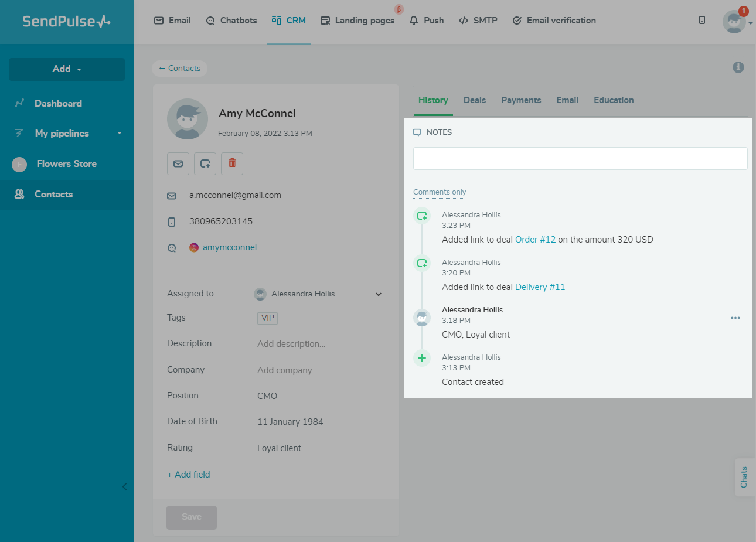This screenshot has height=542, width=756.
Task: Go back to Contacts list
Action: [x=179, y=69]
